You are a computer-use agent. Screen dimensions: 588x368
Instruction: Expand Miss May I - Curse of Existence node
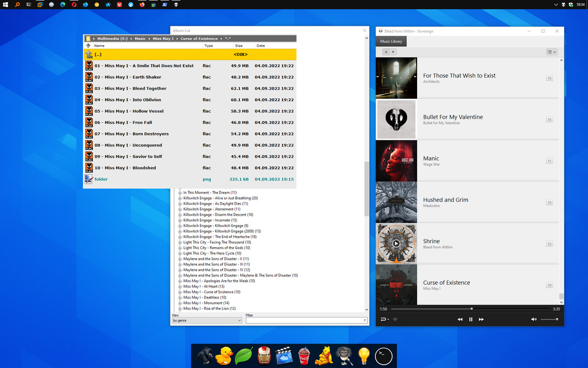181,292
